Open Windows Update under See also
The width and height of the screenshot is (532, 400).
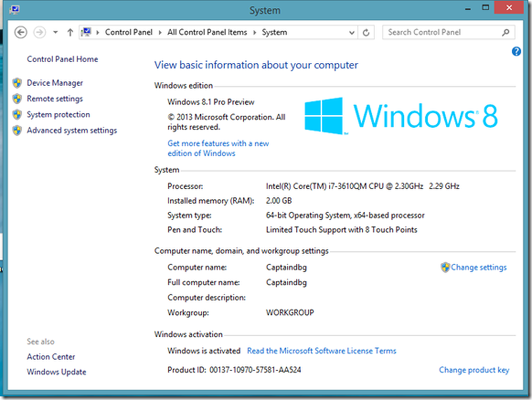pos(56,372)
